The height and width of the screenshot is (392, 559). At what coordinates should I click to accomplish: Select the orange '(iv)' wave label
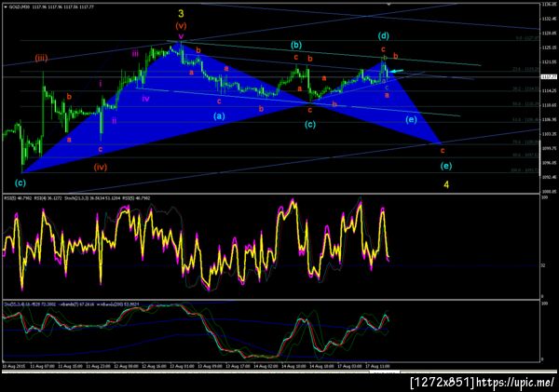(101, 167)
